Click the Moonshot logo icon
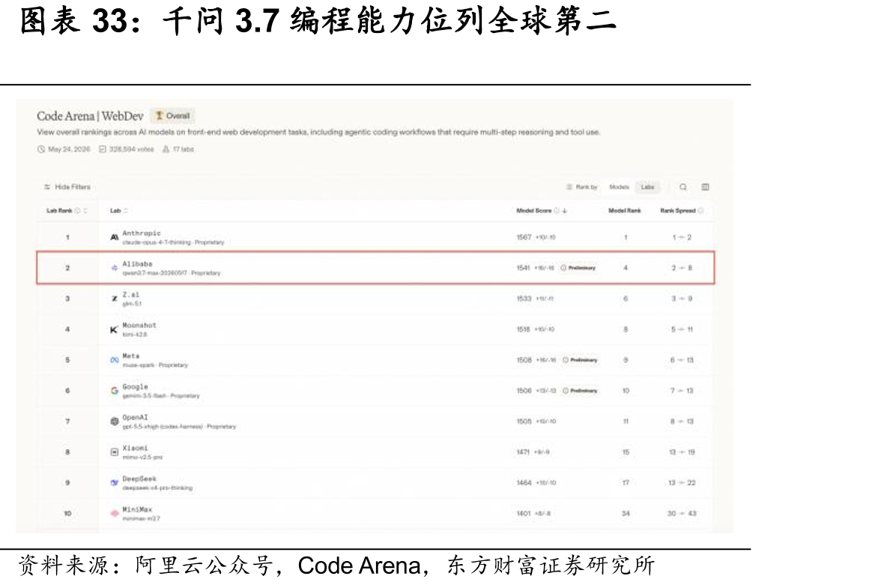893x588 pixels. tap(115, 329)
